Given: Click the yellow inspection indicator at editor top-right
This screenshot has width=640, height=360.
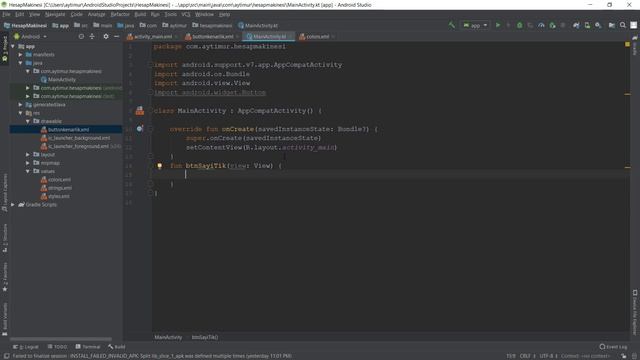Looking at the screenshot, I should (x=627, y=44).
